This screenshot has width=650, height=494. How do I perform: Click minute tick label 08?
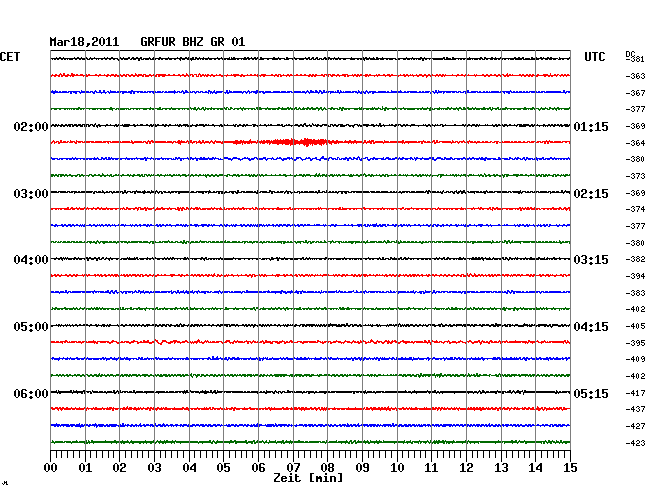[x=327, y=468]
